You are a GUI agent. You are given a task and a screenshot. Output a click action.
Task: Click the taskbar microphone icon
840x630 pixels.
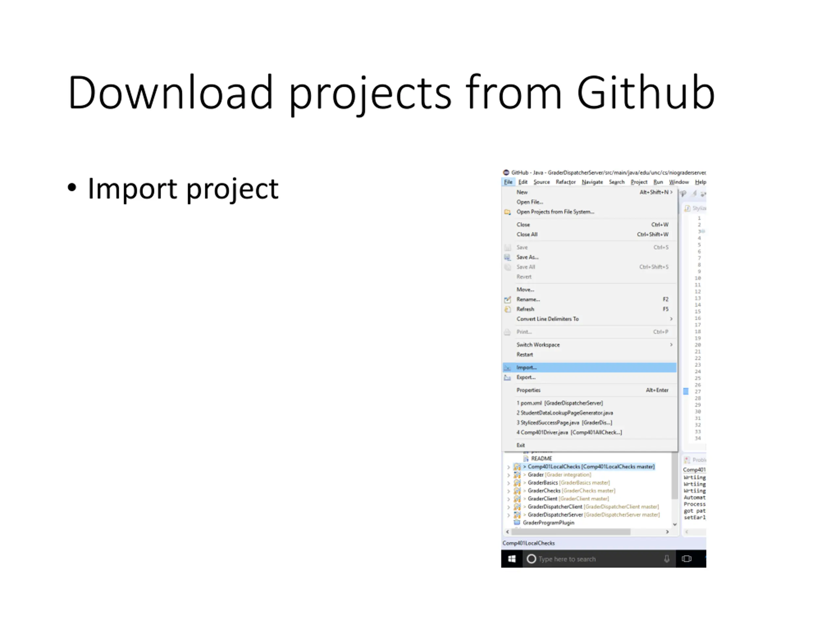[666, 559]
